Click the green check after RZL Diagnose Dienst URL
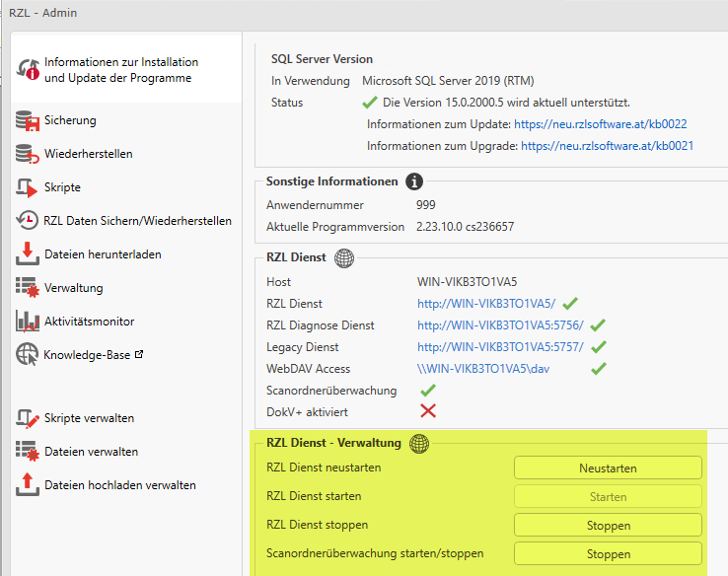Image resolution: width=728 pixels, height=576 pixels. click(x=598, y=324)
